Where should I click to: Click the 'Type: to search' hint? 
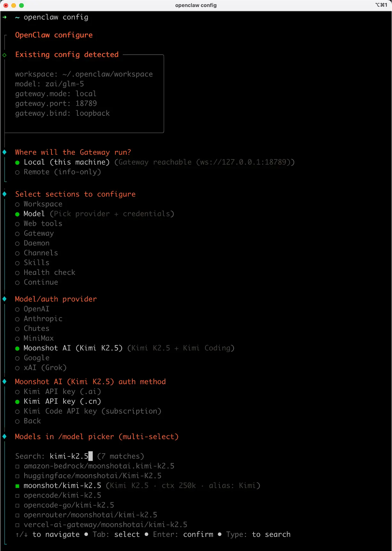258,535
